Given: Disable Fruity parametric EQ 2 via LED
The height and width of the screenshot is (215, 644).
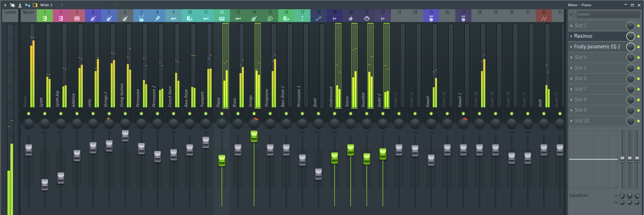Looking at the screenshot, I should (x=638, y=47).
